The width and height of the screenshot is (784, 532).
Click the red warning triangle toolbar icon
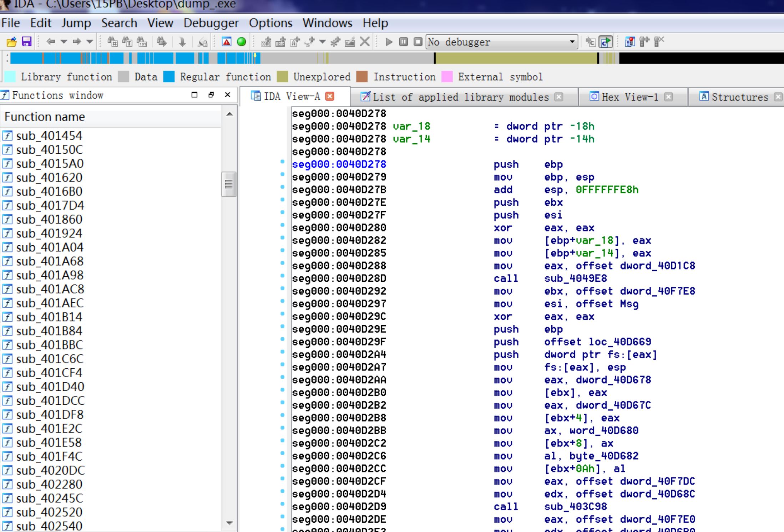pos(227,42)
